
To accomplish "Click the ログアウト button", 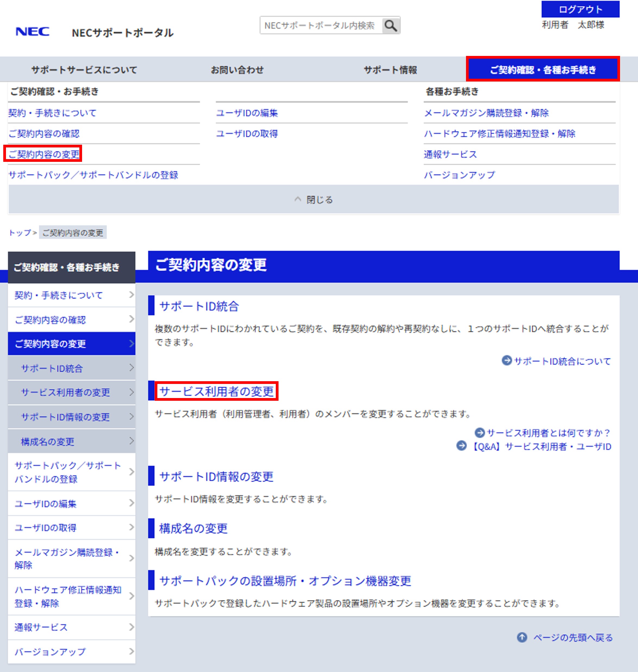I will coord(580,9).
